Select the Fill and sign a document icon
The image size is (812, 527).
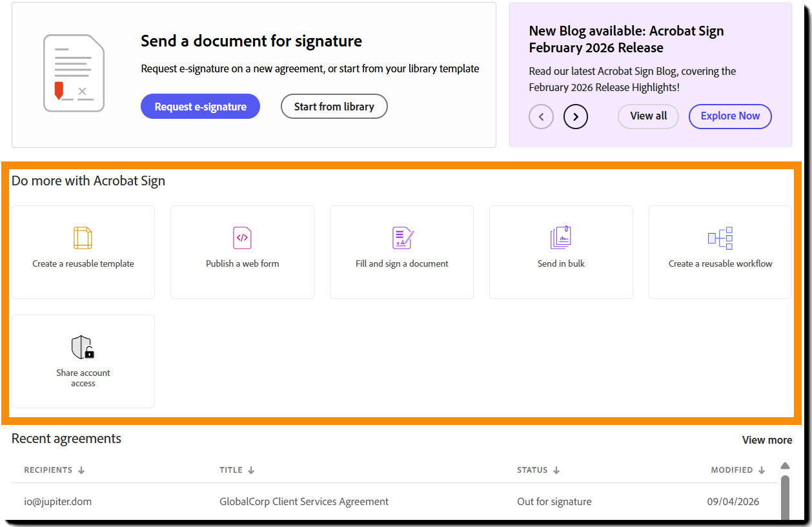(402, 238)
